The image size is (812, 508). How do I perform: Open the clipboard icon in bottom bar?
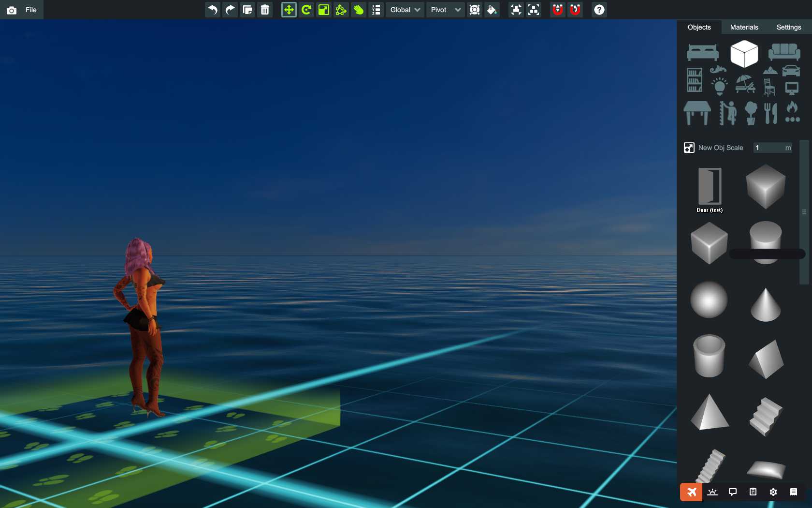(753, 492)
